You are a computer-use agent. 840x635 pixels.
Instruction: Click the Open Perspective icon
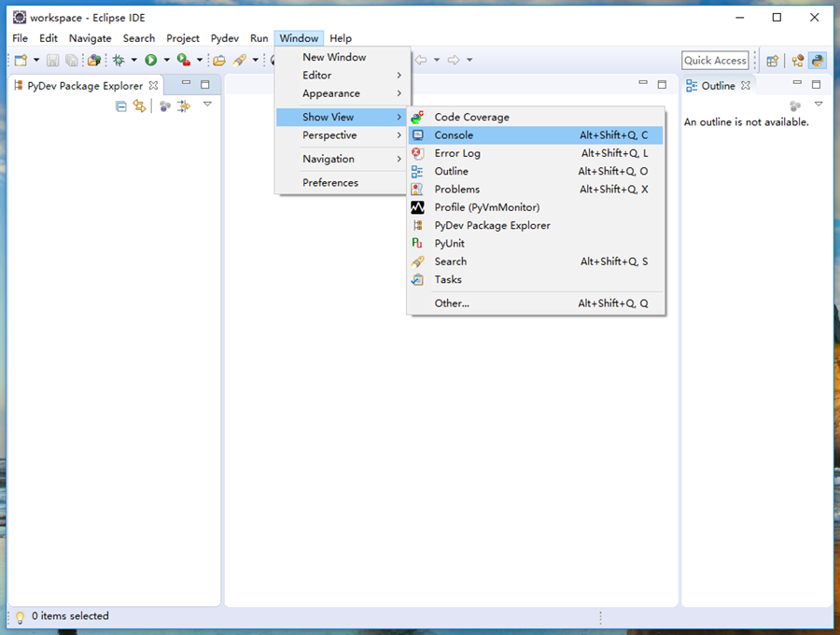(x=772, y=61)
